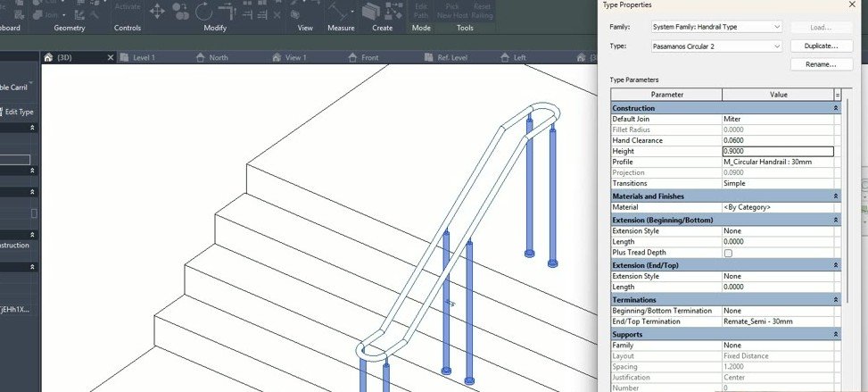This screenshot has width=868, height=392.
Task: Click the Supports Family value None
Action: (x=778, y=345)
